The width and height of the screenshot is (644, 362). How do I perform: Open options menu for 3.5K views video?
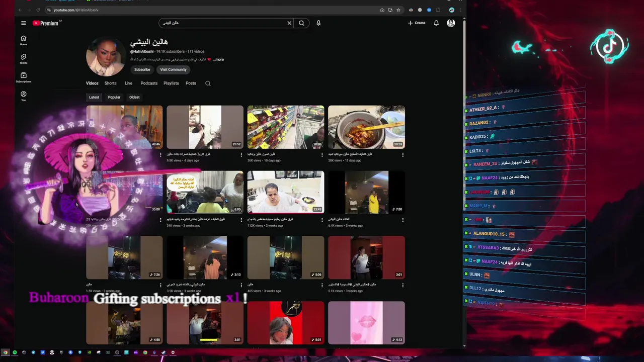(x=242, y=285)
